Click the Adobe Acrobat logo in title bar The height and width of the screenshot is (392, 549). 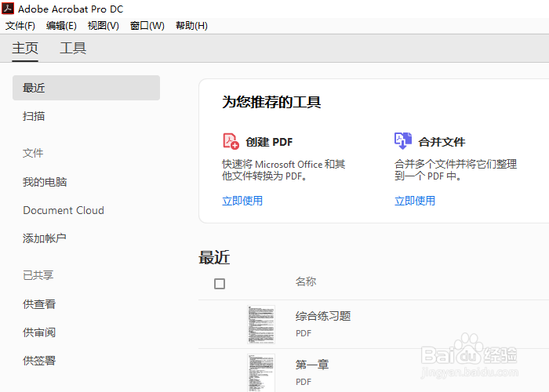(8, 9)
